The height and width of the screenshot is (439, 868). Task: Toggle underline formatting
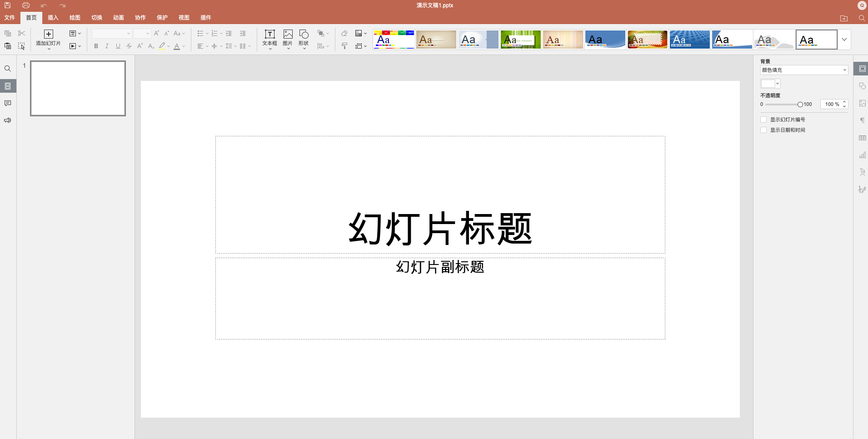(x=118, y=46)
